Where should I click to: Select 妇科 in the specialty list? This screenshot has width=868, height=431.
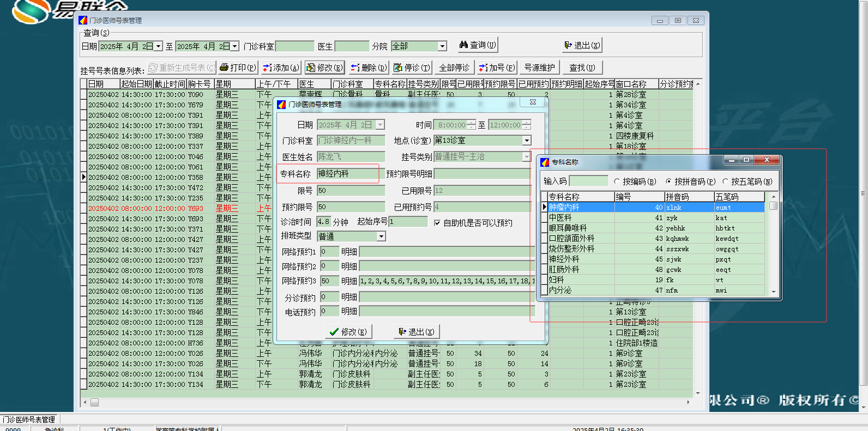[x=656, y=280]
